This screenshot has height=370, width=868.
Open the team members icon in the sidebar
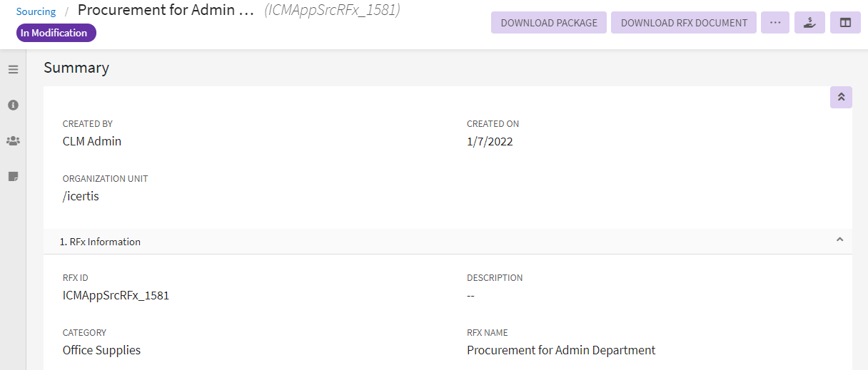pyautogui.click(x=13, y=140)
